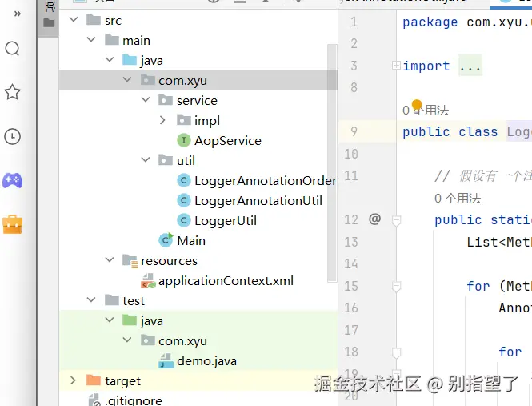Select AopService in project tree
Image resolution: width=532 pixels, height=406 pixels.
[228, 141]
